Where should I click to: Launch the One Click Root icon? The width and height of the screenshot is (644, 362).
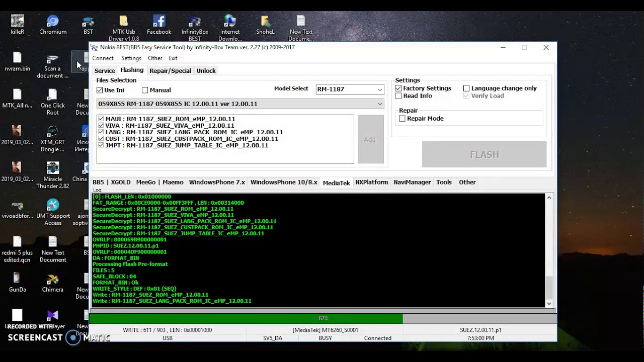tap(53, 102)
